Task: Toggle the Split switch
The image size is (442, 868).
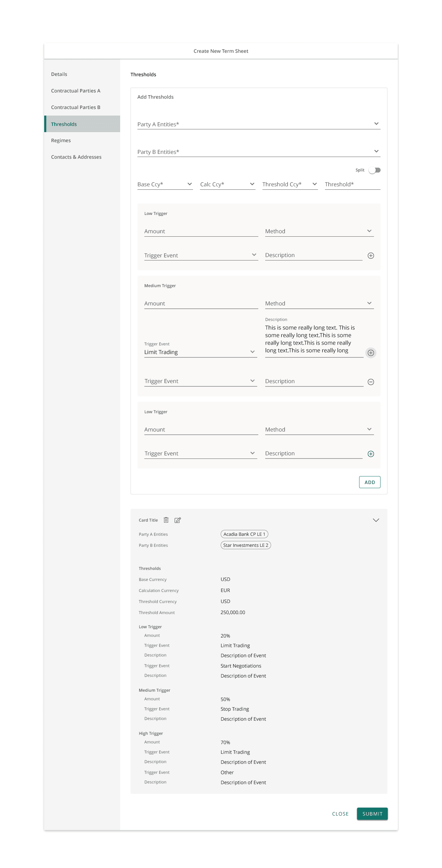Action: tap(374, 170)
